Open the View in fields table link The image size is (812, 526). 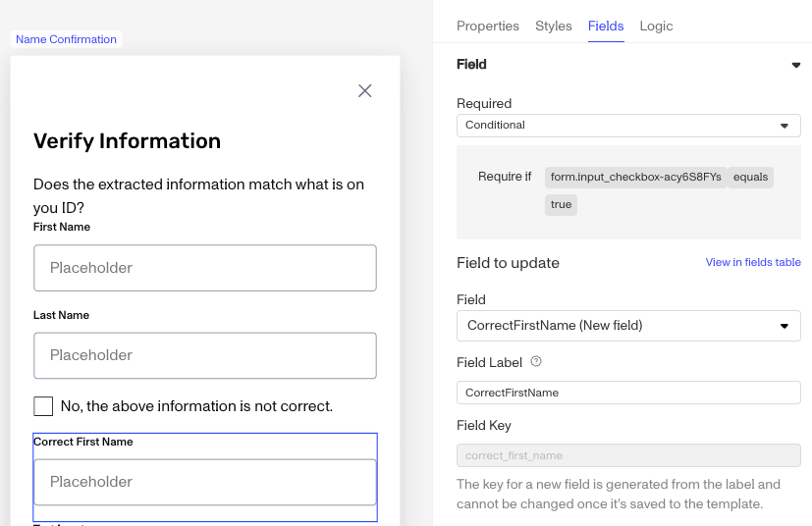(x=753, y=262)
